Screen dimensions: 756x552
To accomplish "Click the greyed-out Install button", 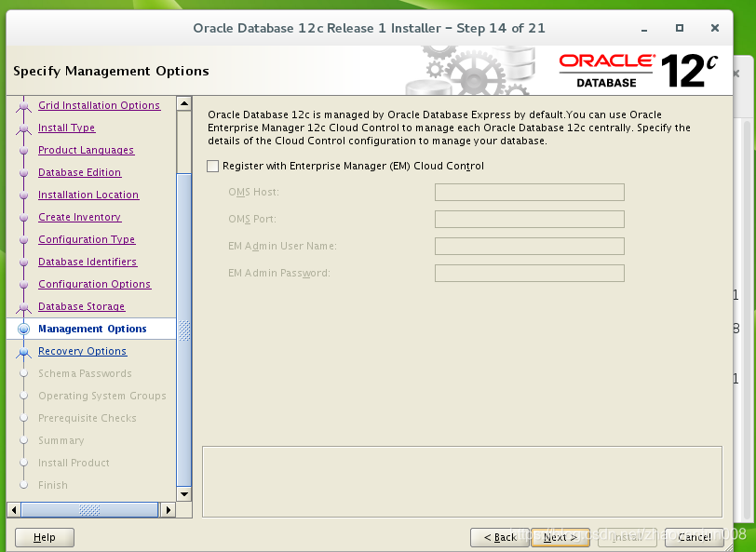I will (x=628, y=537).
